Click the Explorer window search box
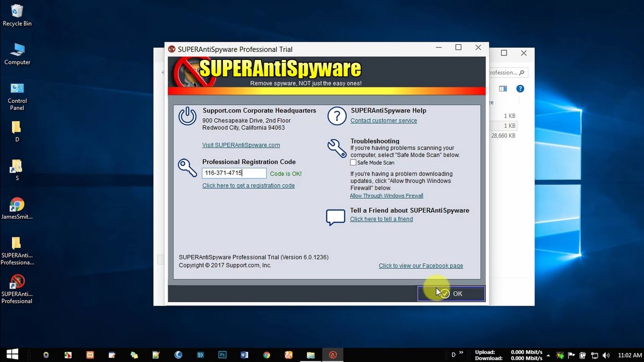 click(508, 72)
